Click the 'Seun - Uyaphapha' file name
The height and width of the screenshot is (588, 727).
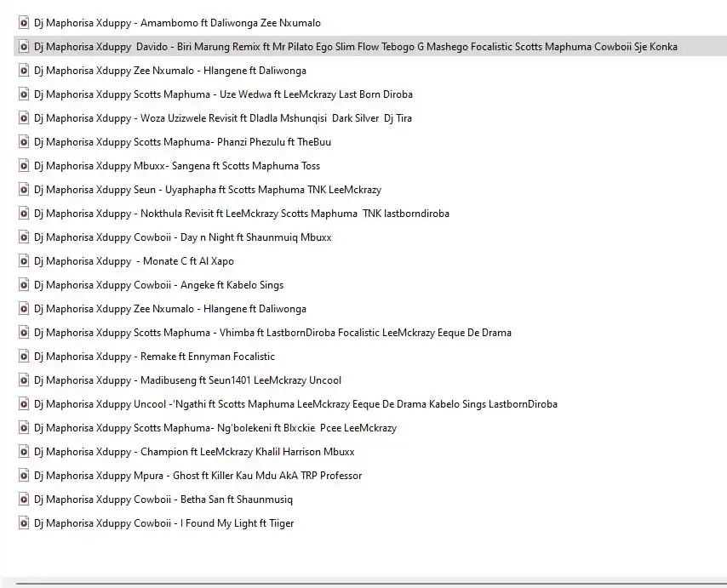[x=208, y=190]
